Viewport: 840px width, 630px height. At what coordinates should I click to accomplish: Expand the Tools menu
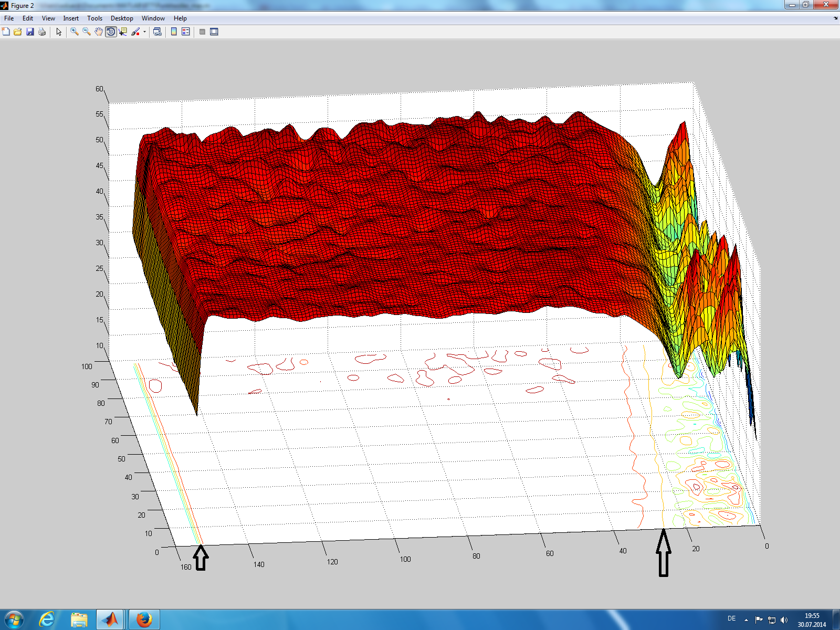coord(94,18)
